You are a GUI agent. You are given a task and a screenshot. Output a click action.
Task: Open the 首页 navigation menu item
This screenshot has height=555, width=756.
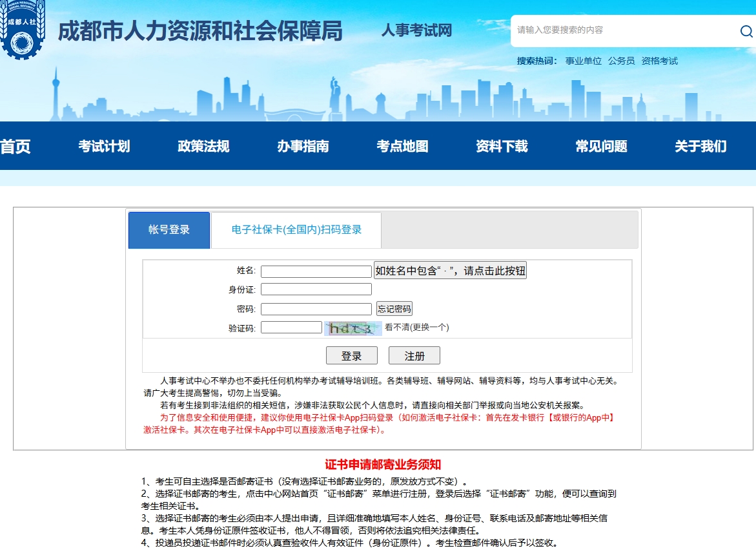point(15,146)
